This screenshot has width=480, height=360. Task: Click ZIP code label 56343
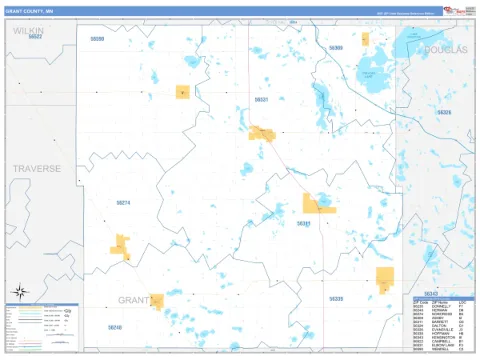click(431, 294)
